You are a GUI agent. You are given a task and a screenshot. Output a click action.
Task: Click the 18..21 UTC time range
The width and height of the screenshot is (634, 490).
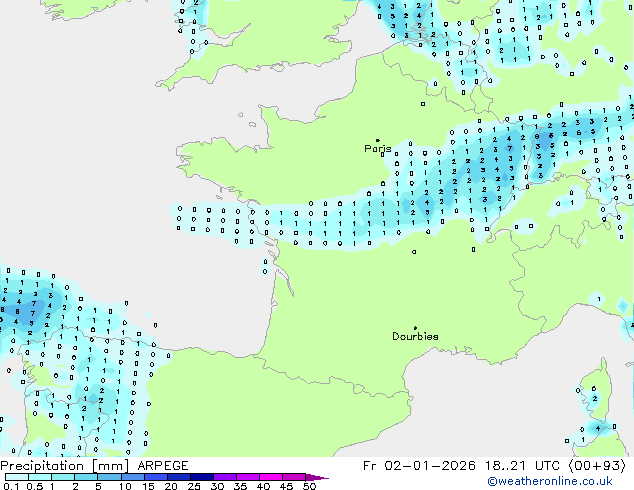pyautogui.click(x=522, y=466)
